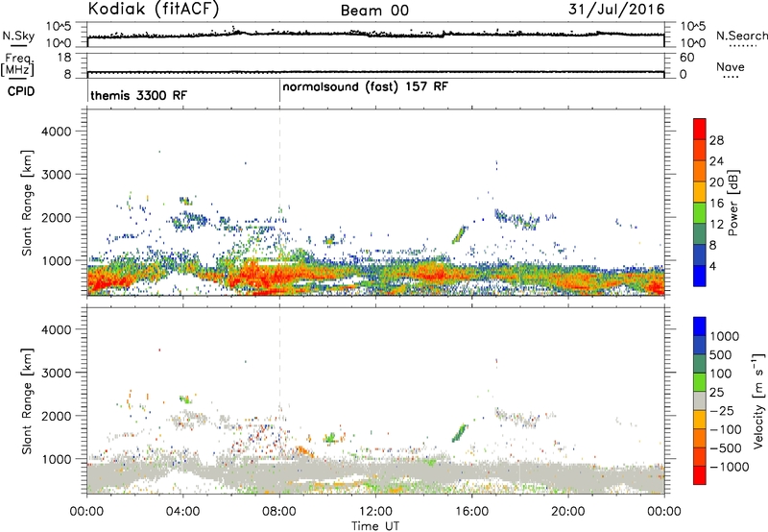Click the frequency trace line in Freq panel
The height and width of the screenshot is (532, 768).
375,72
